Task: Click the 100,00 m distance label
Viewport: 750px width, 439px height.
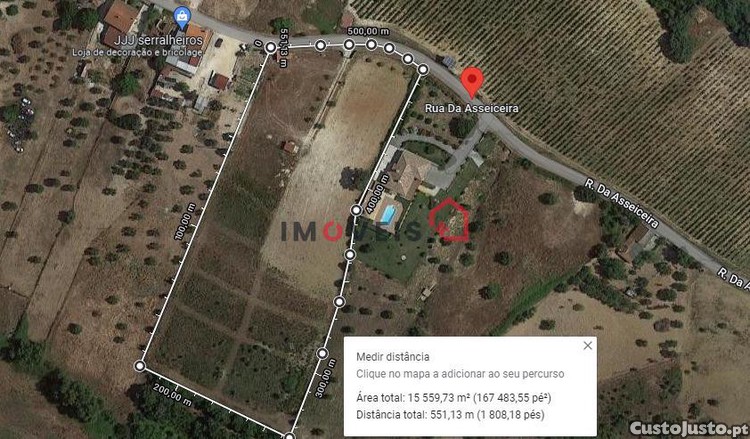Action: (185, 221)
